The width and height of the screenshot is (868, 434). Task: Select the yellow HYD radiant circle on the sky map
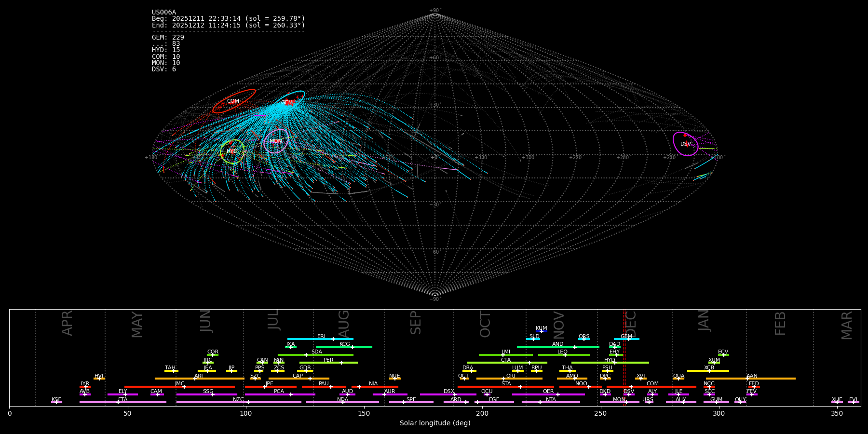[232, 151]
